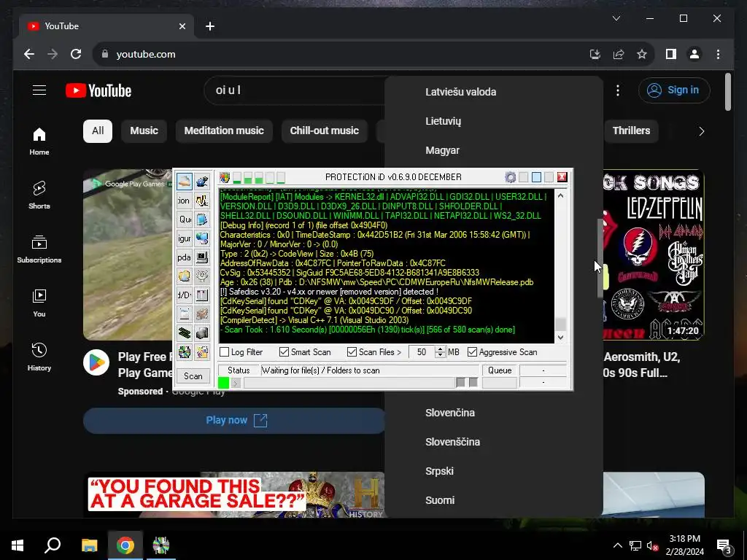Click Chrome share page icon
This screenshot has width=747, height=560.
(x=619, y=54)
